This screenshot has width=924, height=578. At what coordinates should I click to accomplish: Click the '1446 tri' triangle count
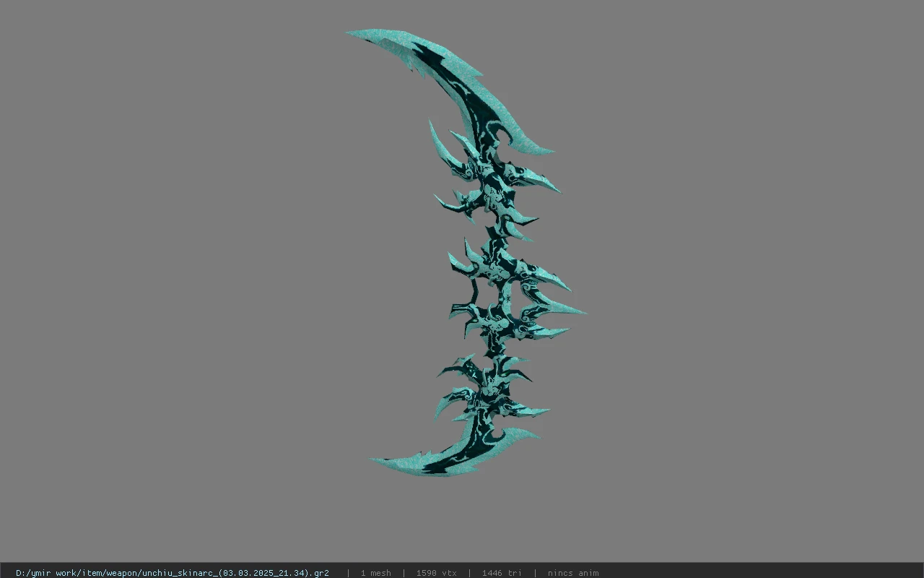pos(502,573)
